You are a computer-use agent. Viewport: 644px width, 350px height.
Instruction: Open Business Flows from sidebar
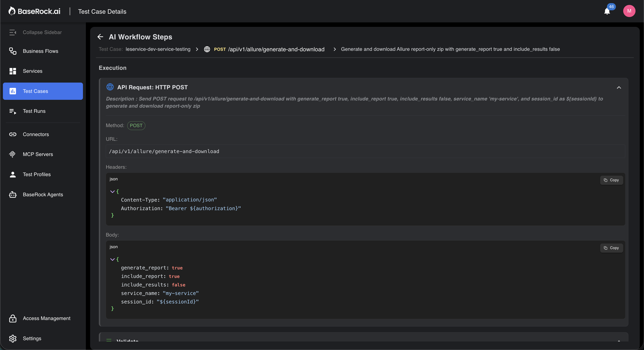tap(40, 51)
